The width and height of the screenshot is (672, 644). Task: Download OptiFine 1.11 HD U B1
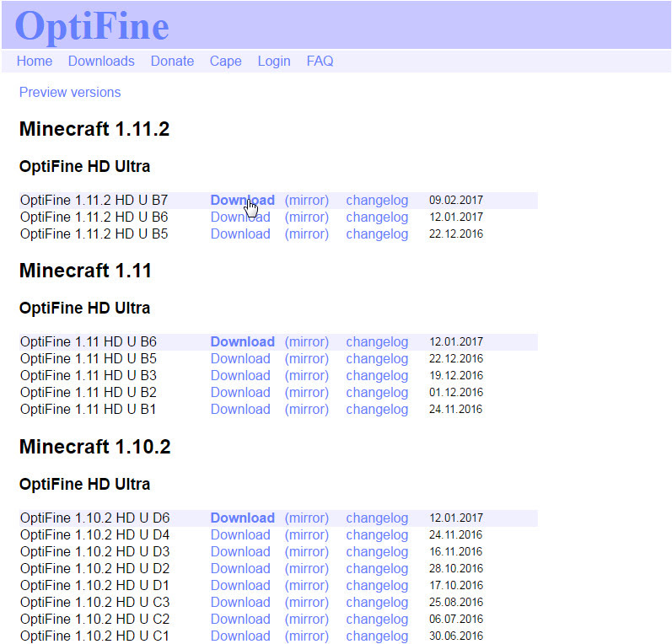pos(240,409)
